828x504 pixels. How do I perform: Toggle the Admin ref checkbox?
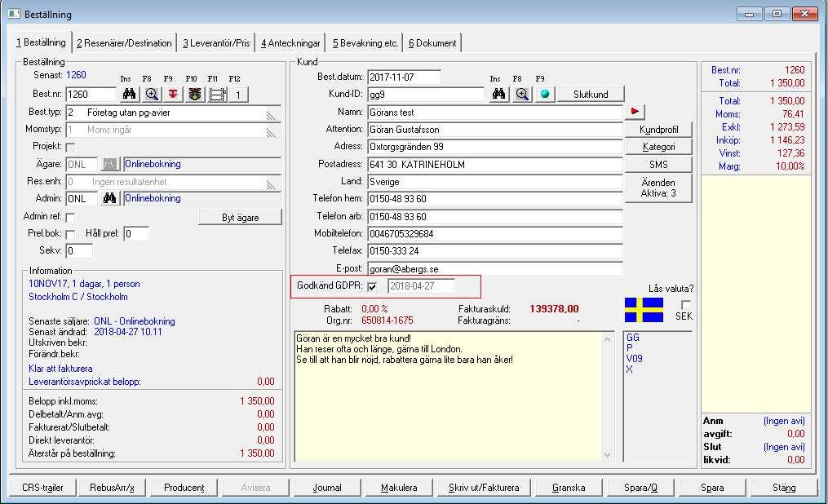pos(69,217)
